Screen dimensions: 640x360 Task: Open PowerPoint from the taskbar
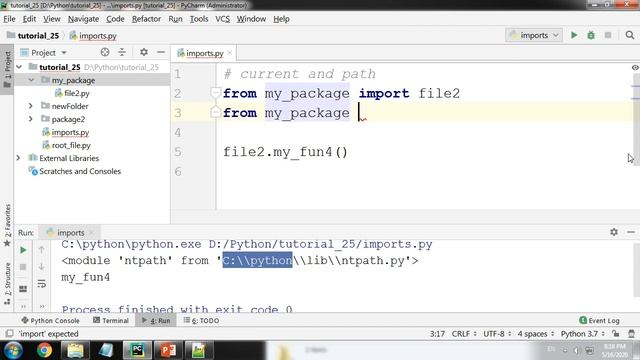coord(168,350)
